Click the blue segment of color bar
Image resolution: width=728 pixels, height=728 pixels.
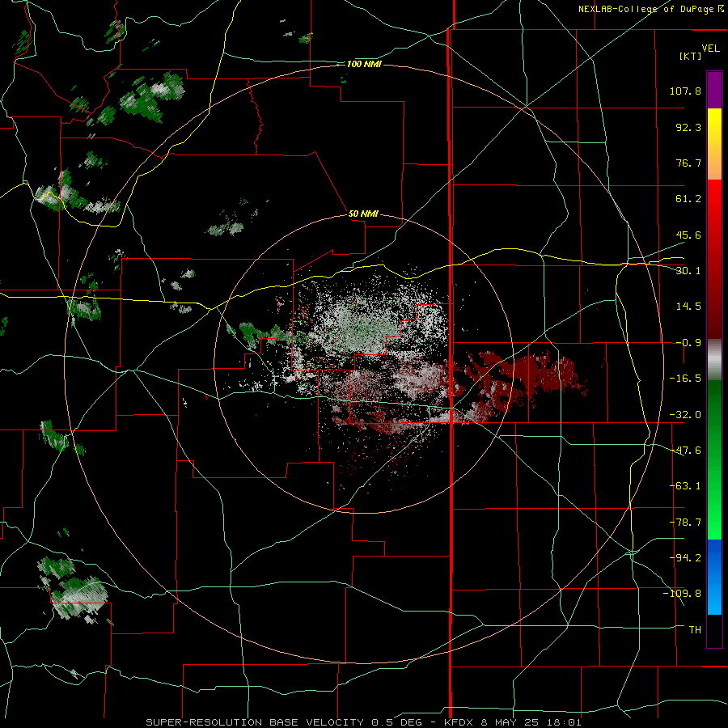click(x=714, y=577)
